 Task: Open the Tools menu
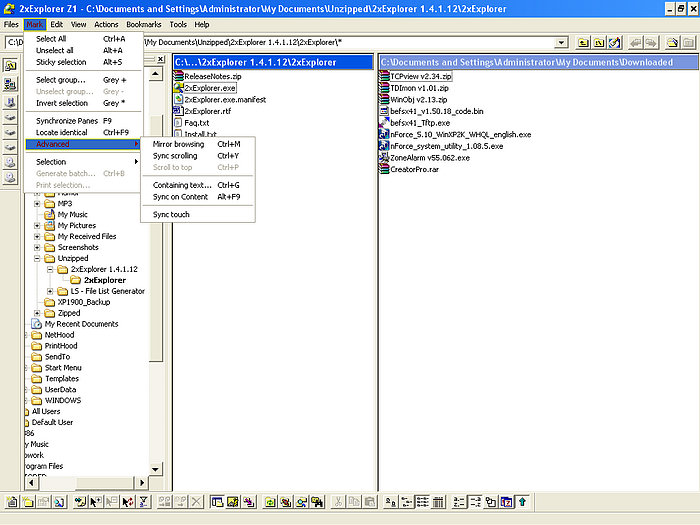coord(178,25)
